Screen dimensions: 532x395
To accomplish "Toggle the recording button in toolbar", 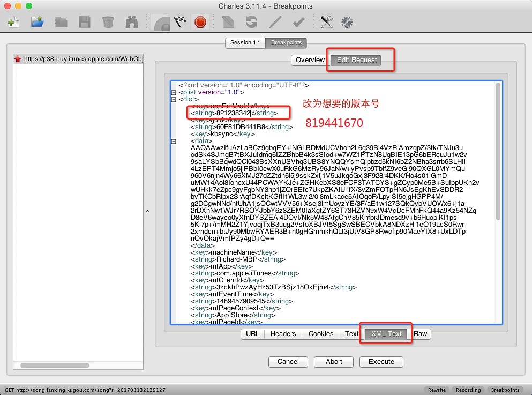I will point(161,23).
